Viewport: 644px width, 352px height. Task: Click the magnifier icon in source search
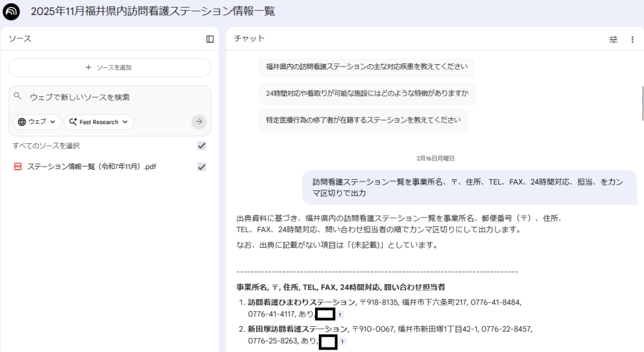click(18, 97)
